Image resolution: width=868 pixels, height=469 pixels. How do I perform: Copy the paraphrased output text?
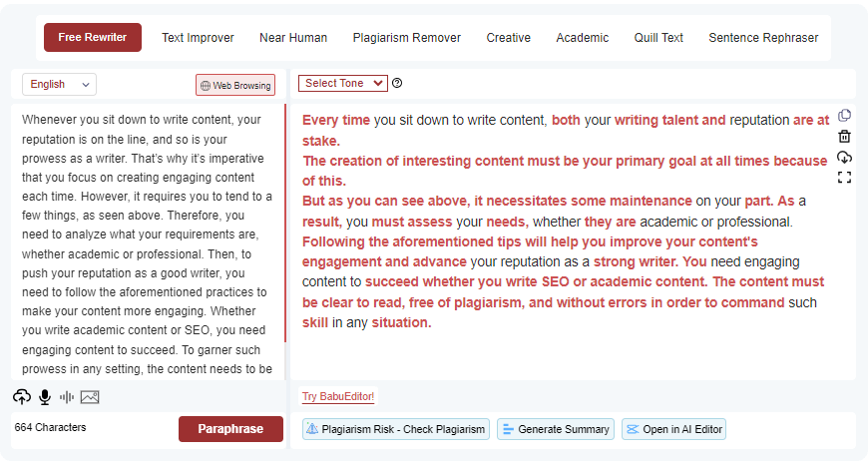pyautogui.click(x=844, y=116)
